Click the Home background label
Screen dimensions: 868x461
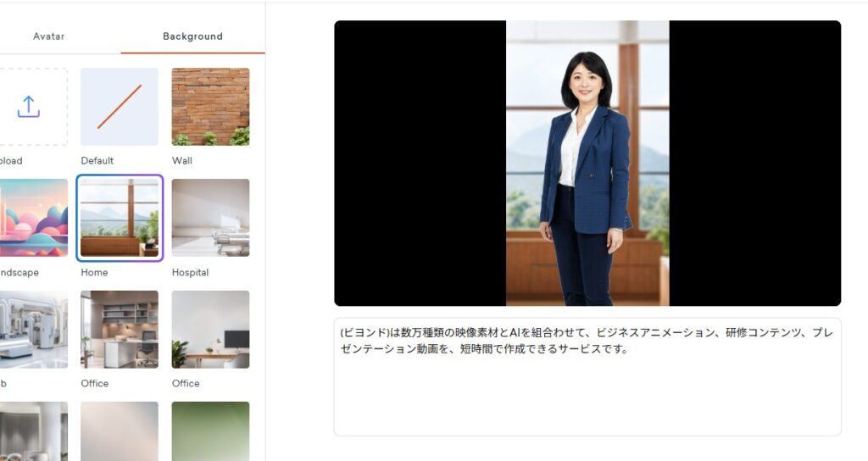pyautogui.click(x=94, y=272)
